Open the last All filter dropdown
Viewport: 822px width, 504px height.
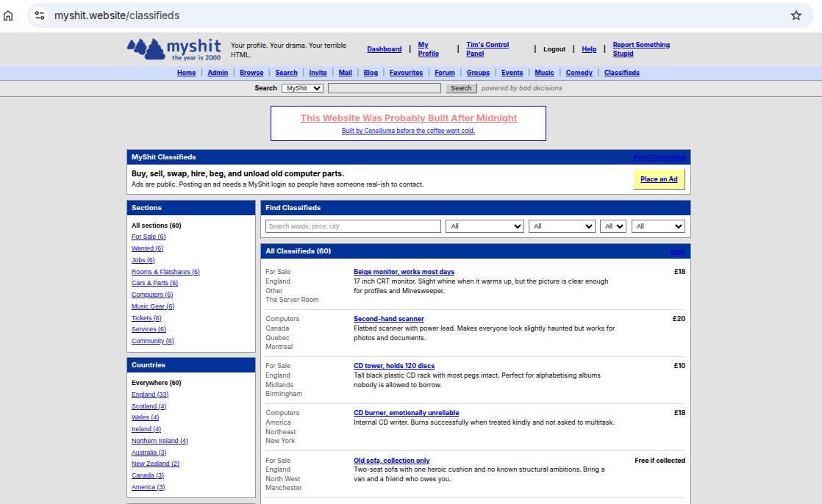point(659,226)
